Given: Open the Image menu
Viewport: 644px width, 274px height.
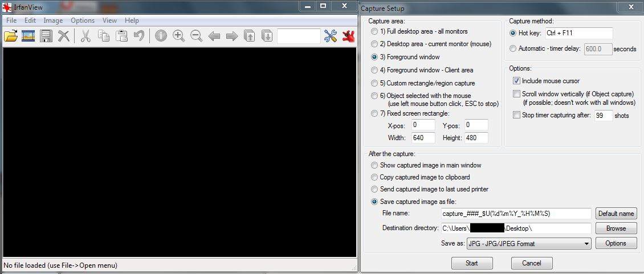Looking at the screenshot, I should click(x=53, y=20).
